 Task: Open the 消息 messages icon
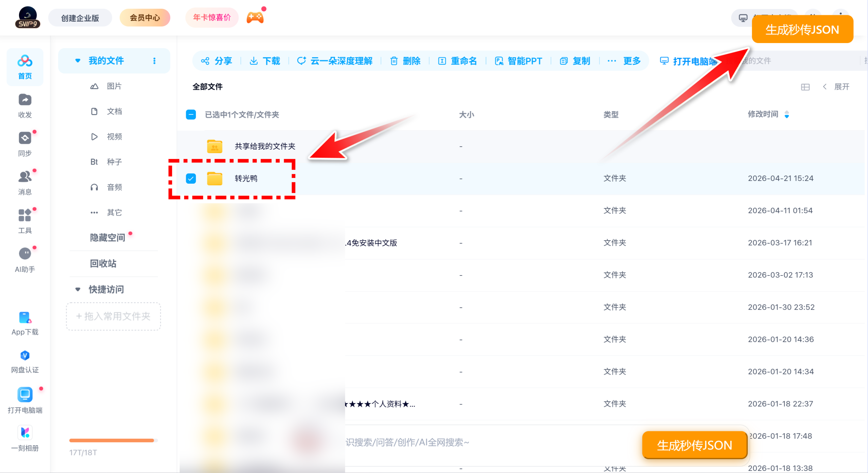pos(25,177)
